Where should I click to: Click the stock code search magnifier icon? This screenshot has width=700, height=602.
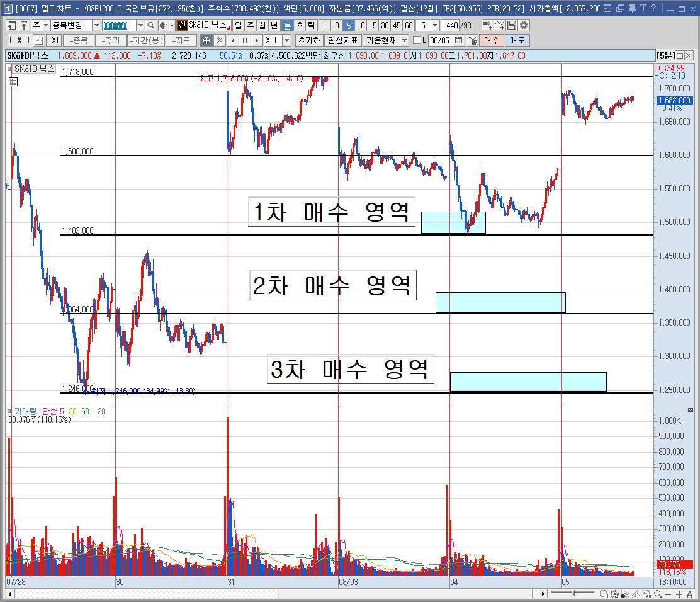tap(151, 25)
